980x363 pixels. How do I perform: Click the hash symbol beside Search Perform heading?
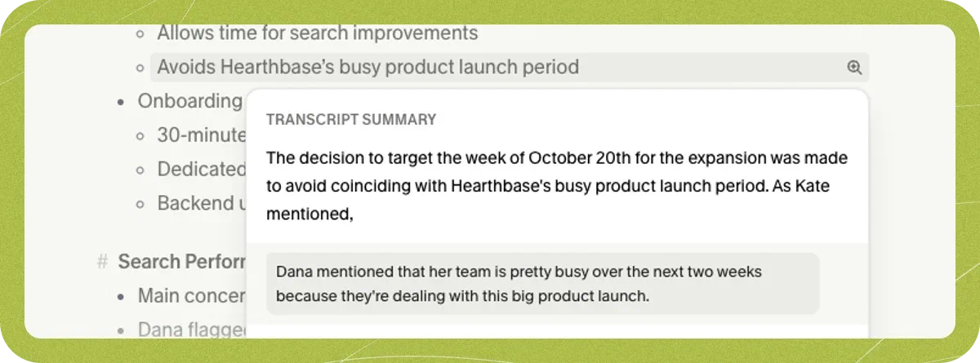tap(102, 262)
